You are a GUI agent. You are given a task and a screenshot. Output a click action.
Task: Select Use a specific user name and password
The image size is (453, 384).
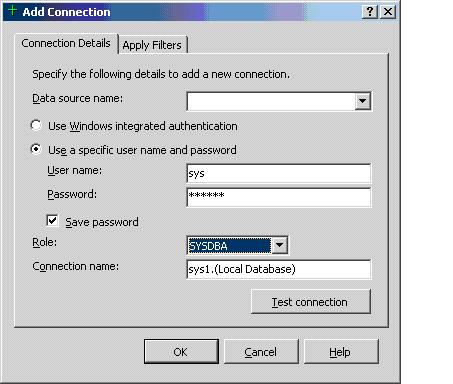[36, 149]
